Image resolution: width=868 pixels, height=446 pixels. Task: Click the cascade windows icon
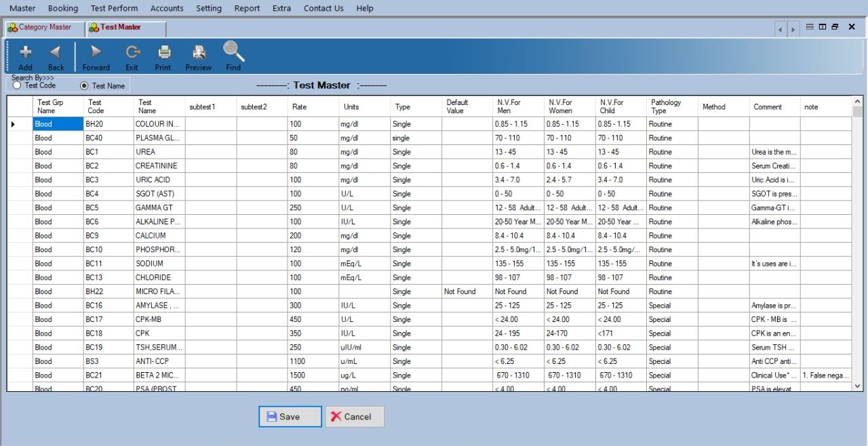pos(835,27)
